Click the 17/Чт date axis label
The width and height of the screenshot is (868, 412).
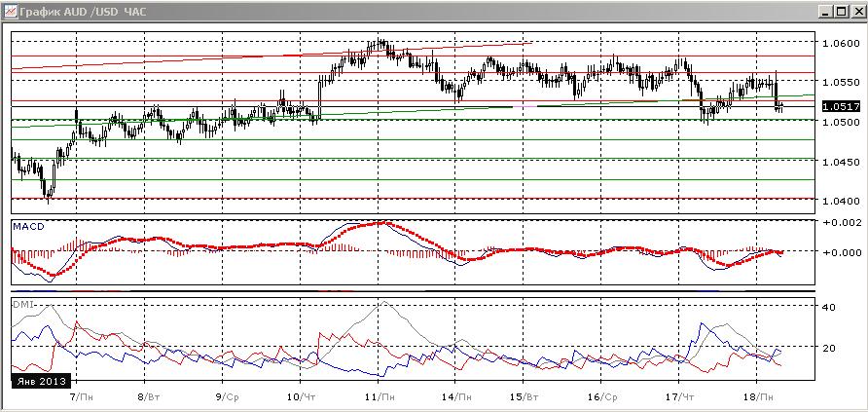coord(680,397)
